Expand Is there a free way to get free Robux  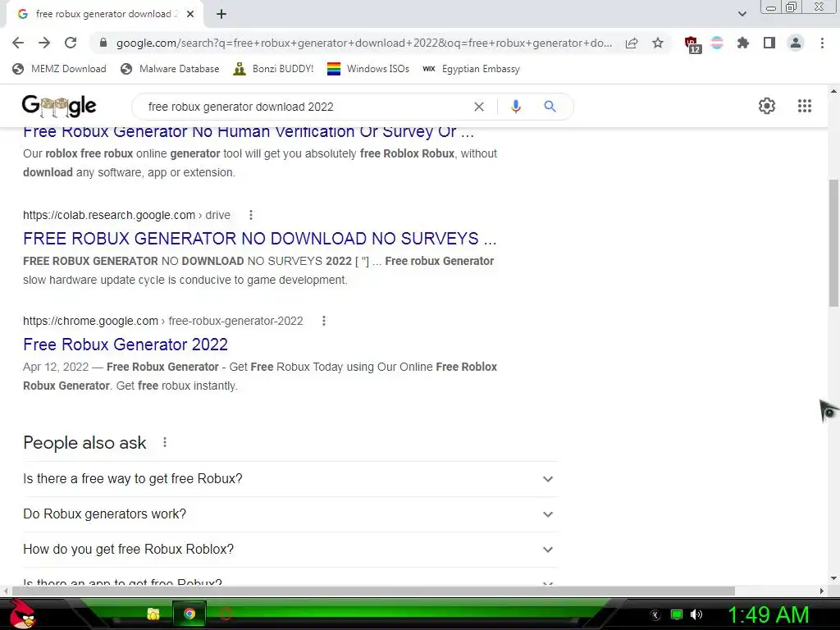[290, 479]
